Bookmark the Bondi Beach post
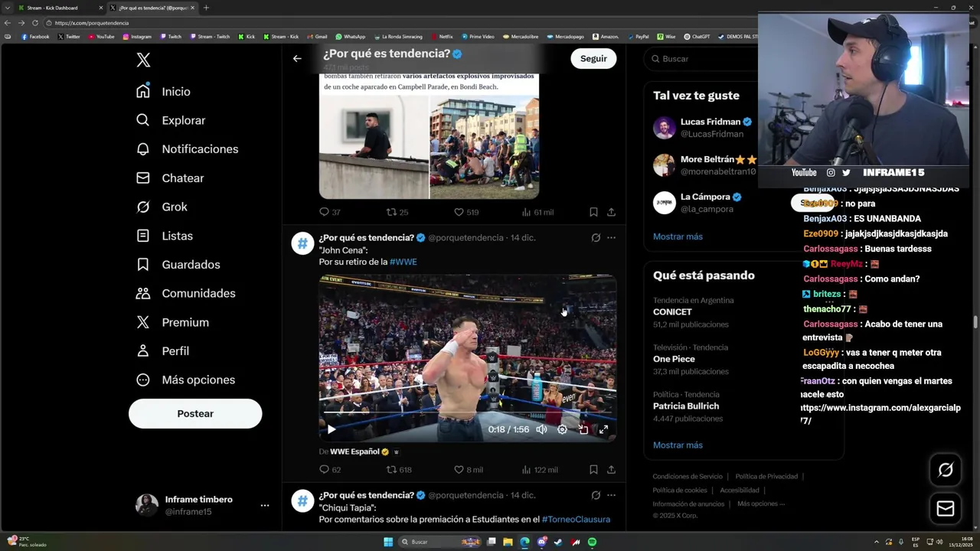Screen dimensions: 980x551 (593, 212)
